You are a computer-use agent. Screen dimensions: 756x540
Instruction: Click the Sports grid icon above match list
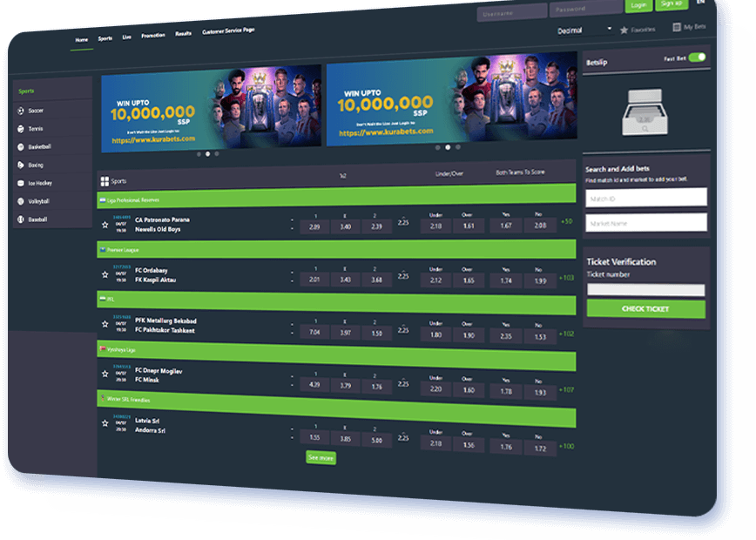(x=105, y=181)
